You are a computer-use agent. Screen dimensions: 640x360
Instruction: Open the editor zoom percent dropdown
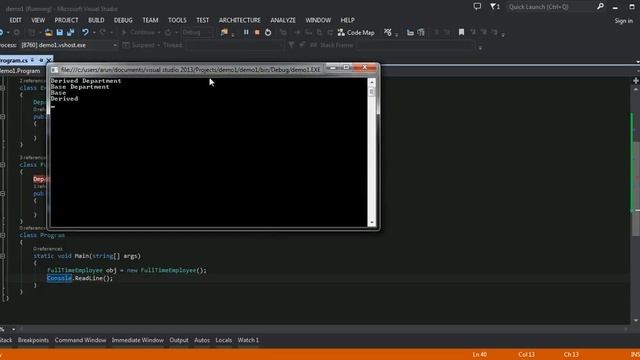click(13, 329)
